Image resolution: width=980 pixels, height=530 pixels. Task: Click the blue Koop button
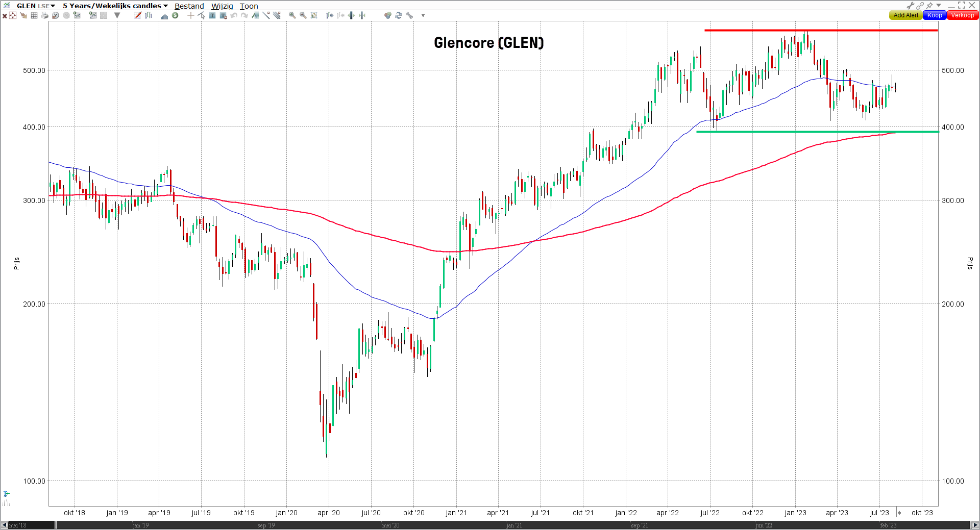click(x=935, y=15)
